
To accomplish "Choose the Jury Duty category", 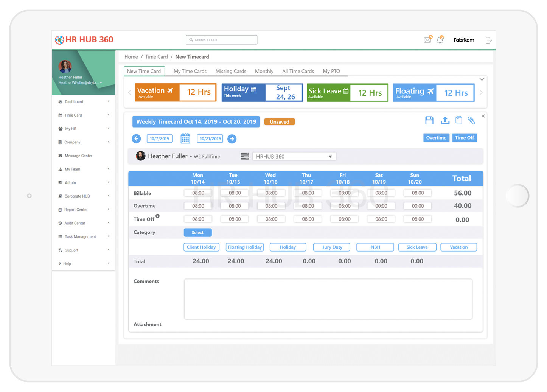I will point(332,247).
